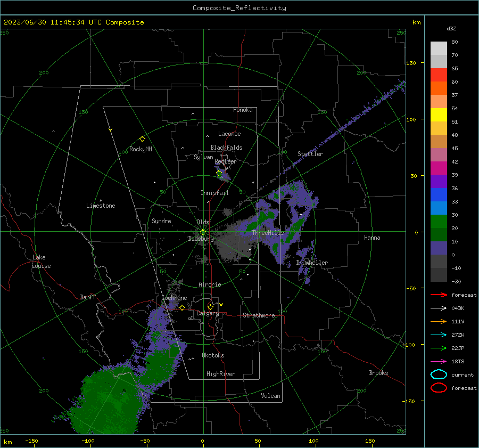The height and width of the screenshot is (448, 479).
Task: Pick the bright yellow 54 dBZ swatch
Action: (439, 115)
